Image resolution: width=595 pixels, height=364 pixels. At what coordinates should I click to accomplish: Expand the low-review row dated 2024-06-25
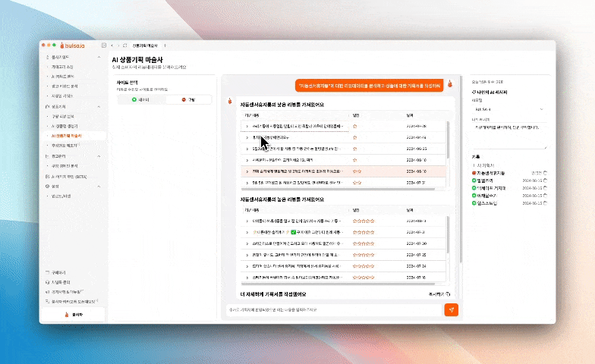(x=247, y=149)
